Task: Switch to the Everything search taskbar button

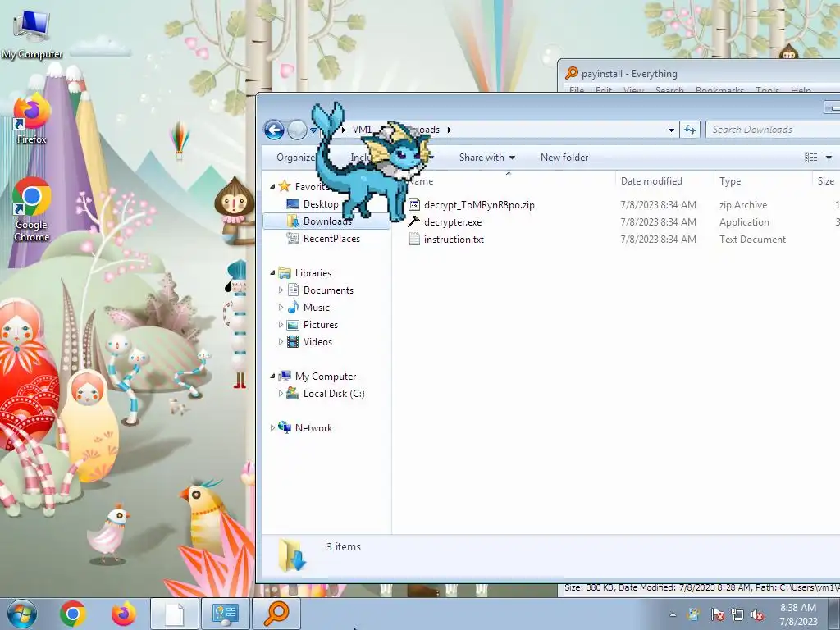Action: [276, 614]
